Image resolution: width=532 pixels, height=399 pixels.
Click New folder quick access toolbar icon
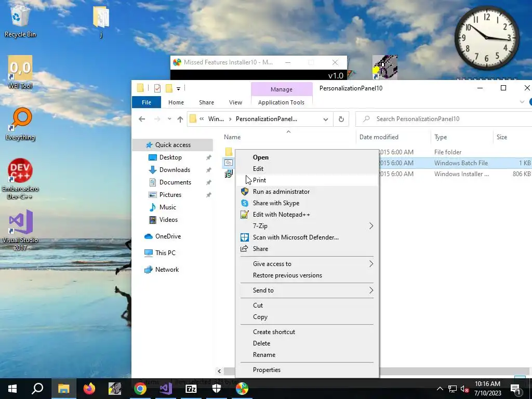tap(169, 88)
